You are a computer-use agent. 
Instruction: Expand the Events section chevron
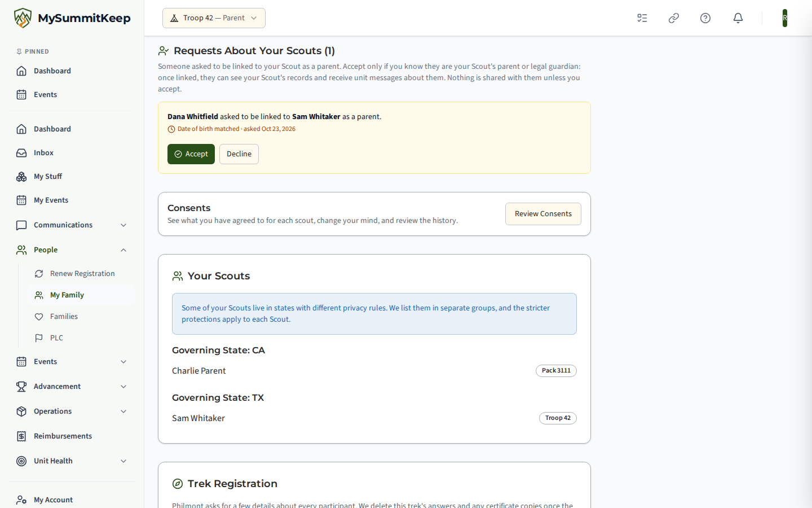123,362
